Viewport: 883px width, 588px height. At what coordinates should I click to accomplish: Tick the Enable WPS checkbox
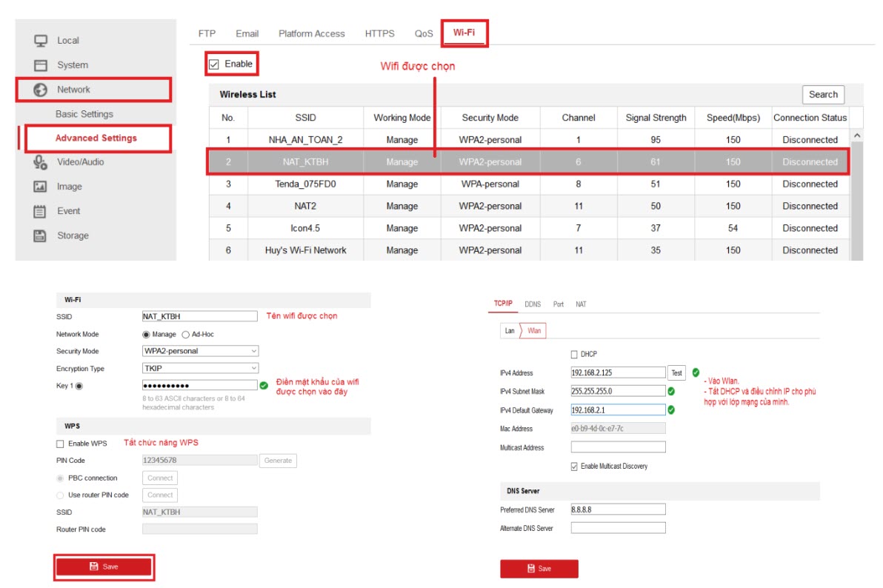(60, 444)
